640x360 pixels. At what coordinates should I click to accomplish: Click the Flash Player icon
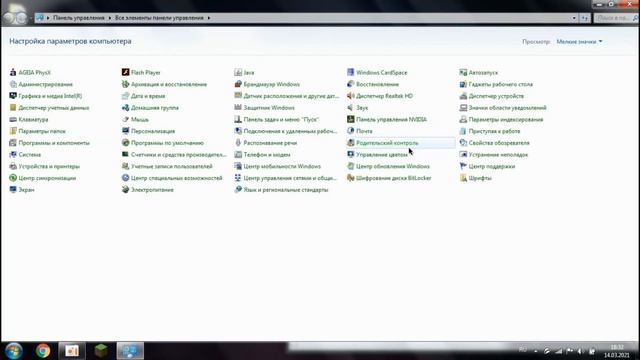(x=125, y=73)
